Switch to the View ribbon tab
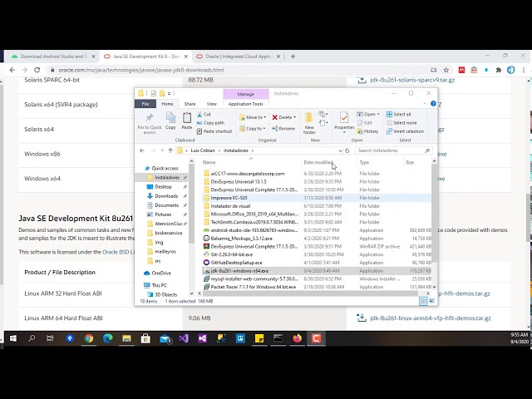This screenshot has height=399, width=532. (x=211, y=104)
